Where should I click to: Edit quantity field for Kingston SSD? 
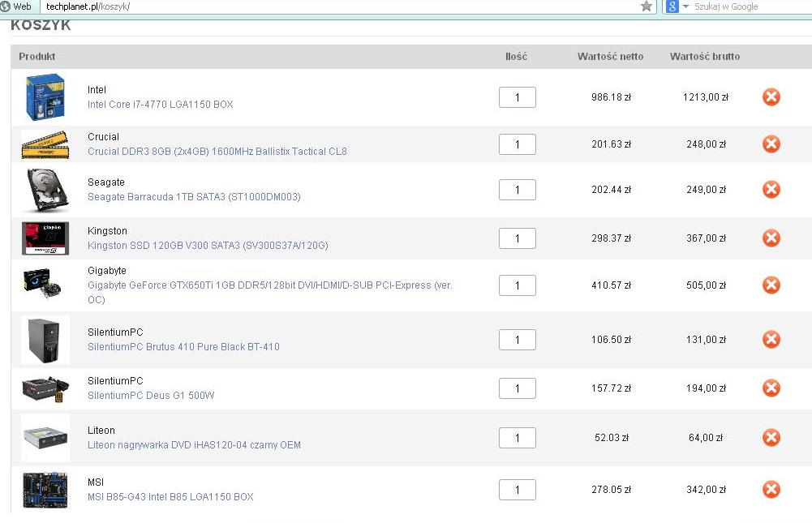518,238
